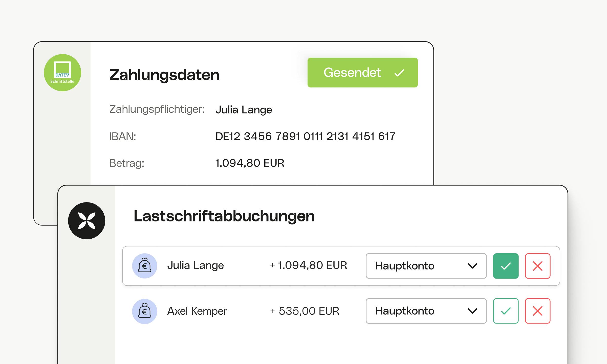The image size is (607, 364).
Task: Click the checkmark inside the Gesendet badge
Action: point(399,73)
